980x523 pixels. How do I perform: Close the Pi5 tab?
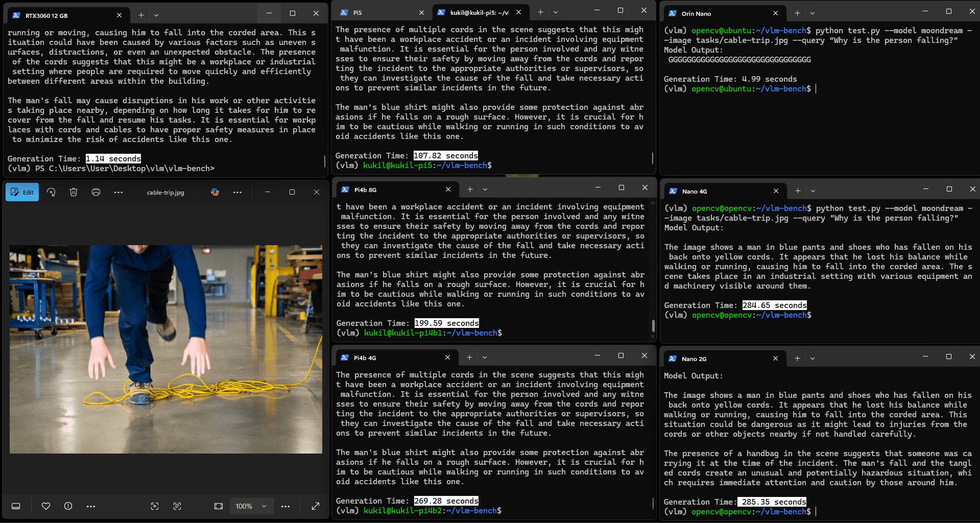coord(421,12)
